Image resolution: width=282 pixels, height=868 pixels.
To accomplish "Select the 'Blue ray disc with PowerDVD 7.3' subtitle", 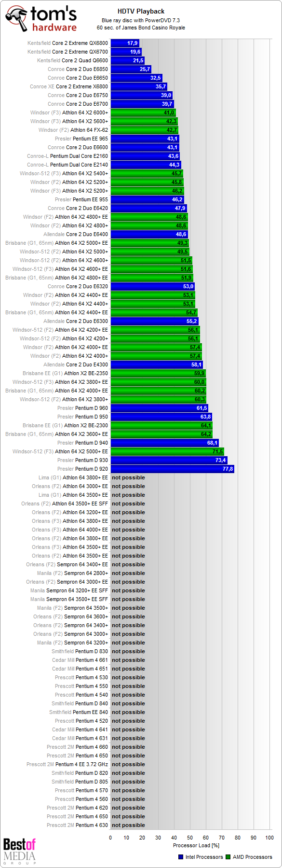I will 141,20.
